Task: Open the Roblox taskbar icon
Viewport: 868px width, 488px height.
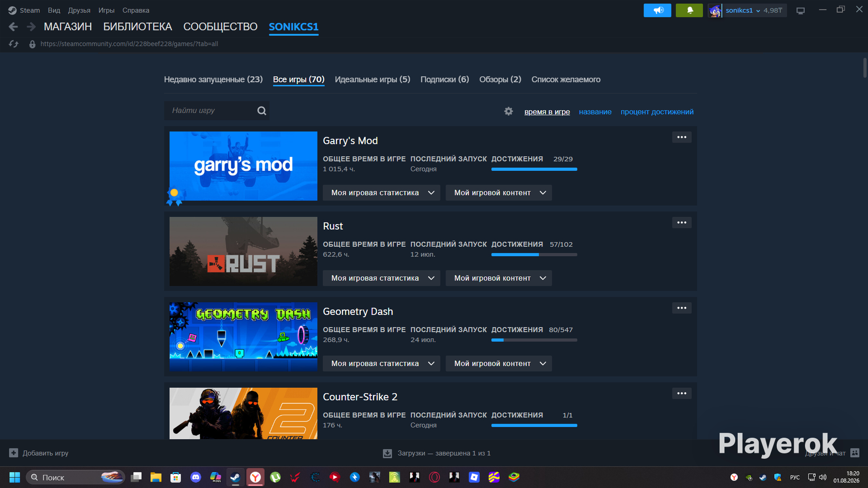Action: pyautogui.click(x=474, y=477)
